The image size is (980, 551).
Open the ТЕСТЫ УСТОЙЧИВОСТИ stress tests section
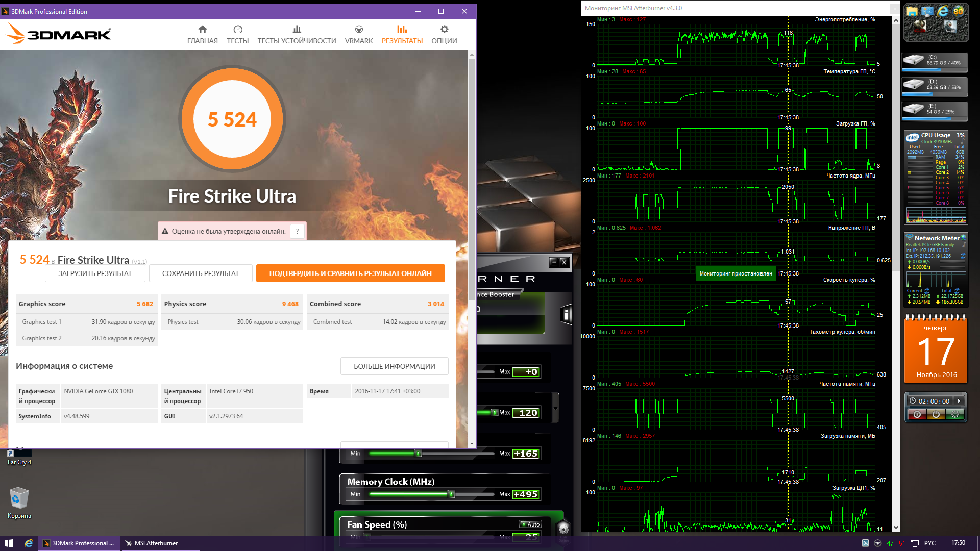[x=297, y=35]
